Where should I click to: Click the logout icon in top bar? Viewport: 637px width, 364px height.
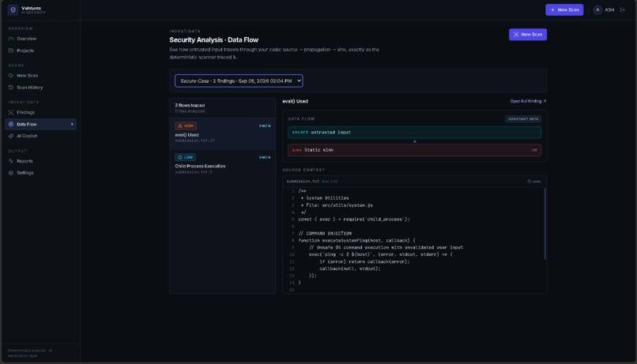tap(622, 9)
